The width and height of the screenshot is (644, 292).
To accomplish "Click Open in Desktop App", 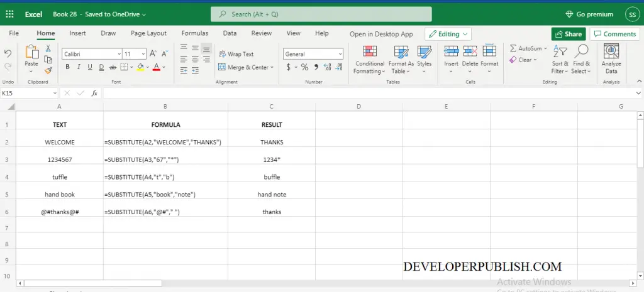I will click(381, 34).
